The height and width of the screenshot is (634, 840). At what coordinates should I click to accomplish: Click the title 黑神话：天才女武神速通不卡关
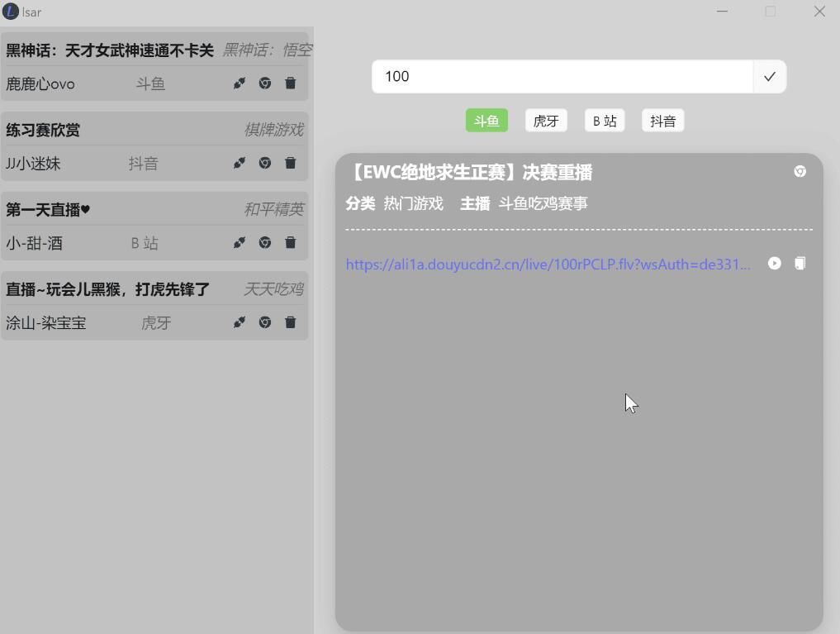point(110,50)
